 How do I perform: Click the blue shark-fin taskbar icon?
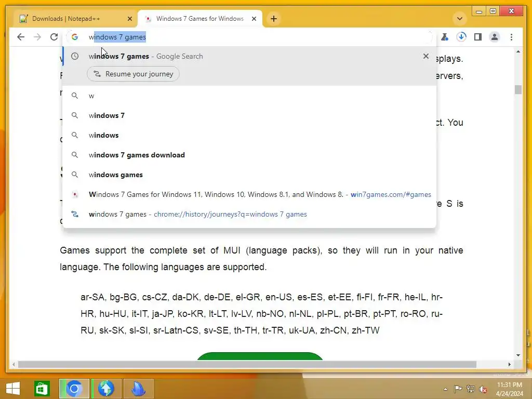click(x=138, y=389)
